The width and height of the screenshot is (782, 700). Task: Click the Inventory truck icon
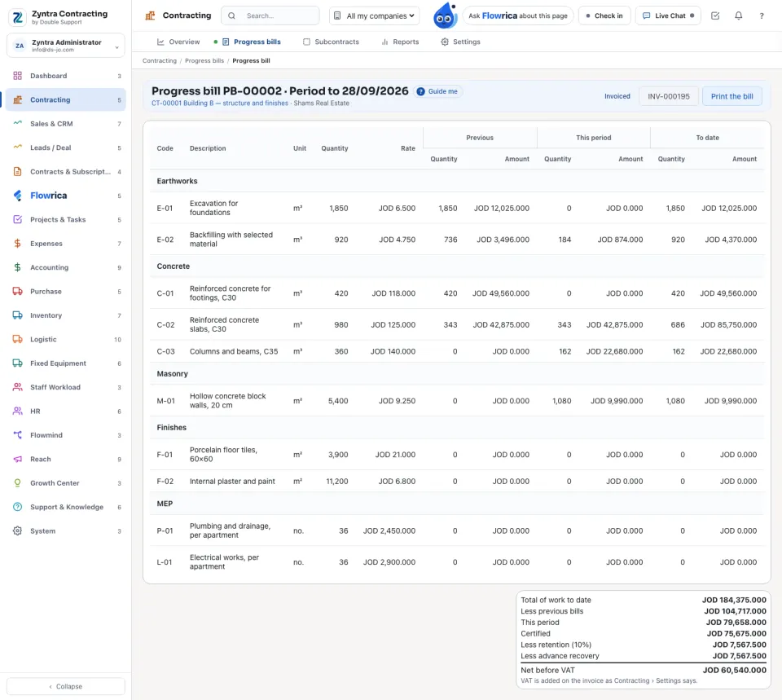pyautogui.click(x=17, y=315)
